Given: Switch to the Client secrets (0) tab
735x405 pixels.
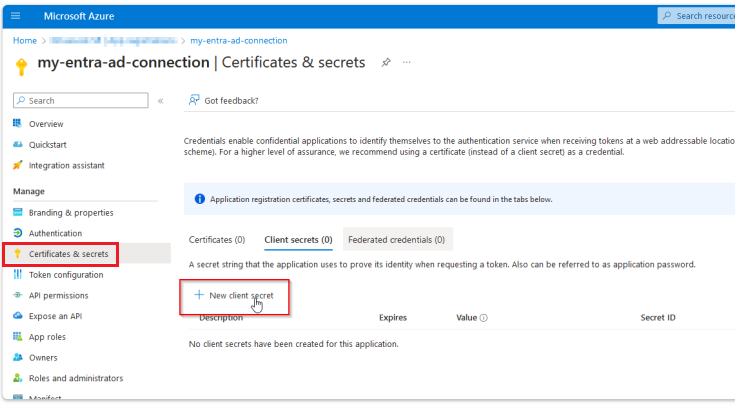Looking at the screenshot, I should 298,240.
